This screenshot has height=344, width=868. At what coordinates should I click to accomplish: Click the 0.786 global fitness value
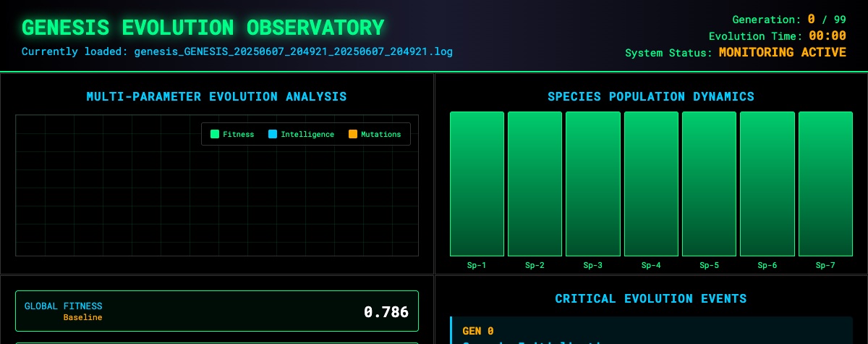pyautogui.click(x=386, y=312)
